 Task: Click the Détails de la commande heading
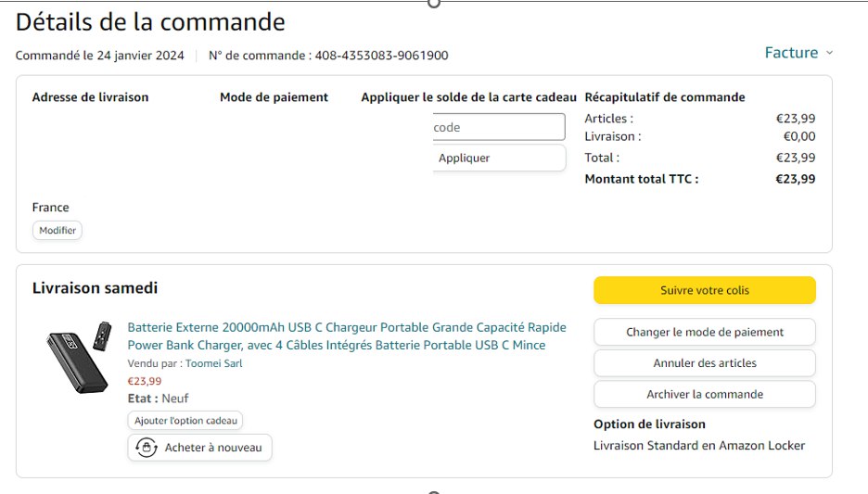click(150, 21)
